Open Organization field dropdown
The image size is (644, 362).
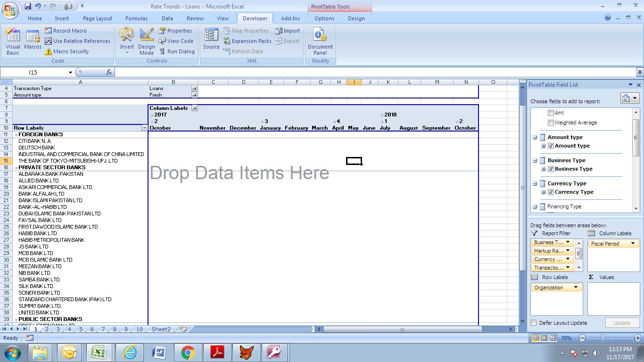(x=576, y=288)
